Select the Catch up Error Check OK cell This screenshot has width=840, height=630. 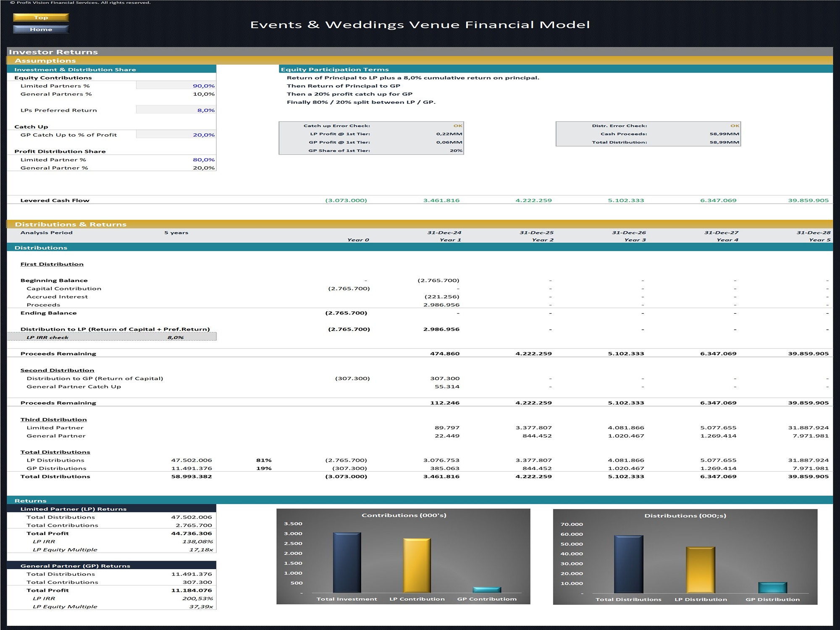[457, 125]
